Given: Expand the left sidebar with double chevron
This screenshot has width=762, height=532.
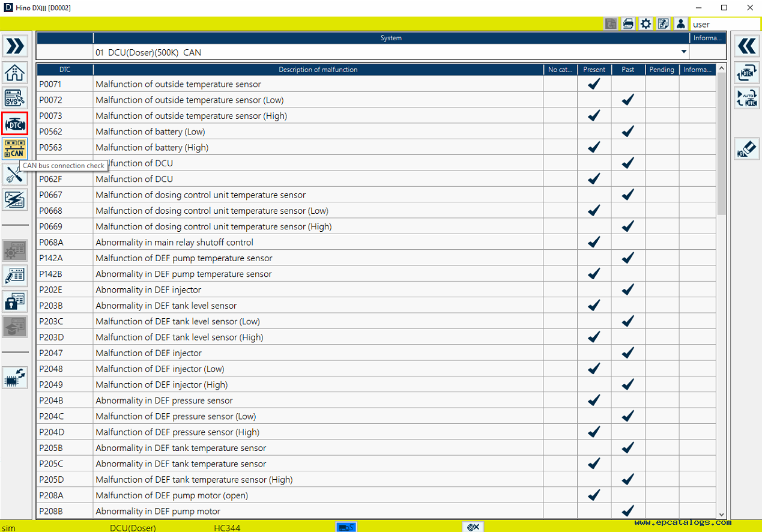Looking at the screenshot, I should pos(14,46).
